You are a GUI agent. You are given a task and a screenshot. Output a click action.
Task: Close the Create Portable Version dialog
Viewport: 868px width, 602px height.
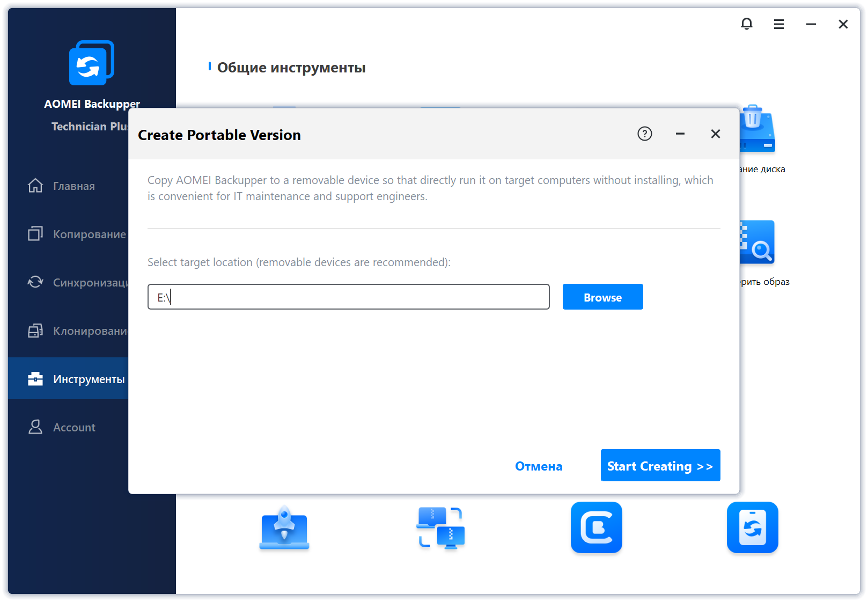[715, 134]
